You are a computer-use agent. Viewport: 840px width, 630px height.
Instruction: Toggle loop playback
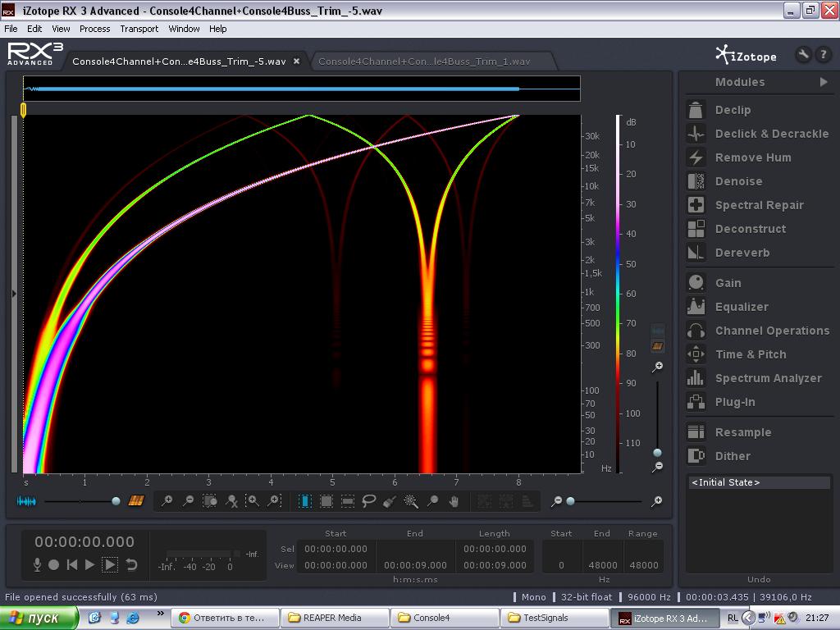(131, 564)
